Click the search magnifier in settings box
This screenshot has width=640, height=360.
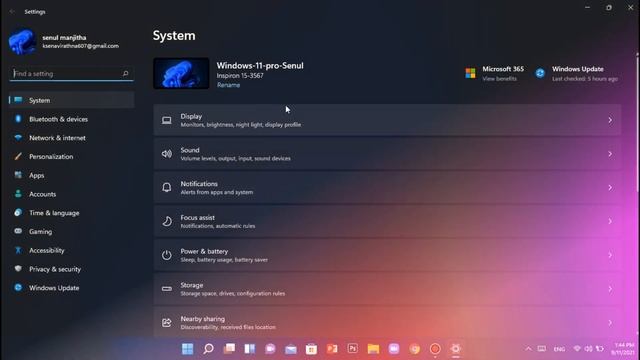125,73
